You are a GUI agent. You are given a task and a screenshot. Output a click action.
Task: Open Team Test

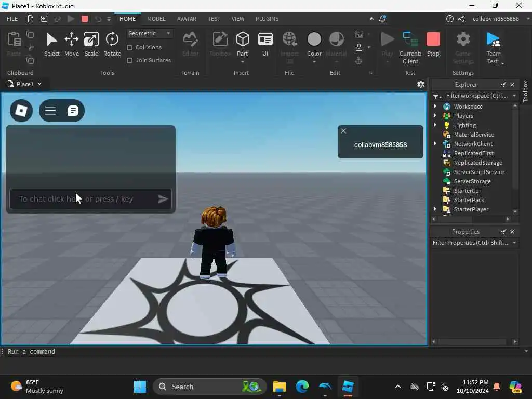(x=494, y=47)
